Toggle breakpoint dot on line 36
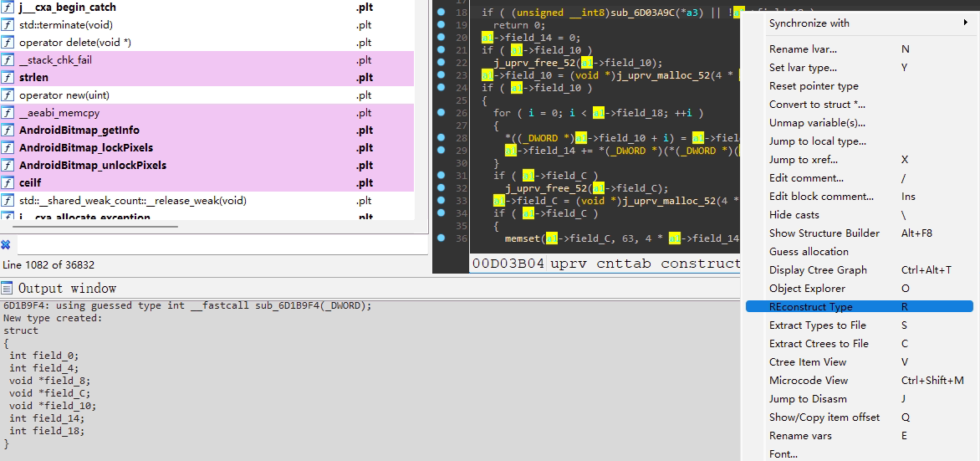Screen dimensions: 980x461 [441, 238]
